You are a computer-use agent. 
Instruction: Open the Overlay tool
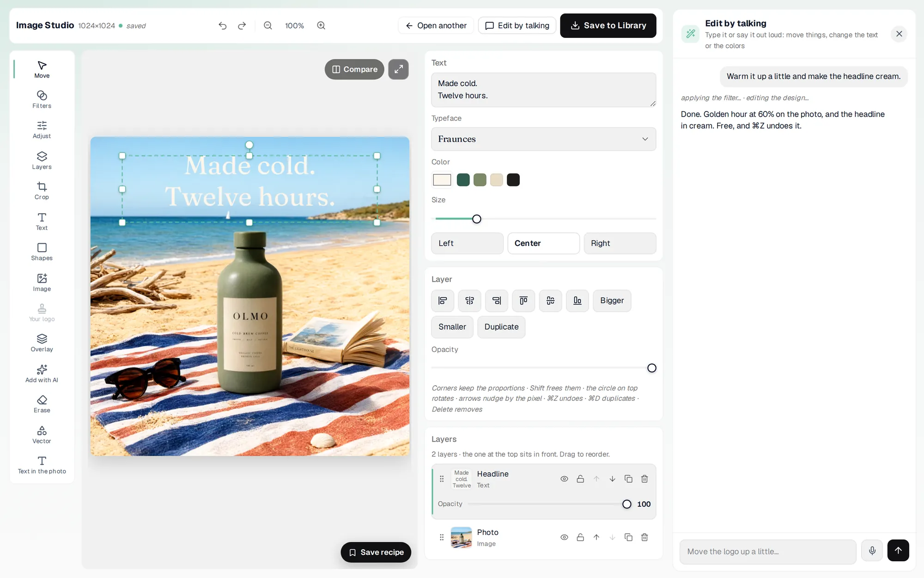pos(42,343)
